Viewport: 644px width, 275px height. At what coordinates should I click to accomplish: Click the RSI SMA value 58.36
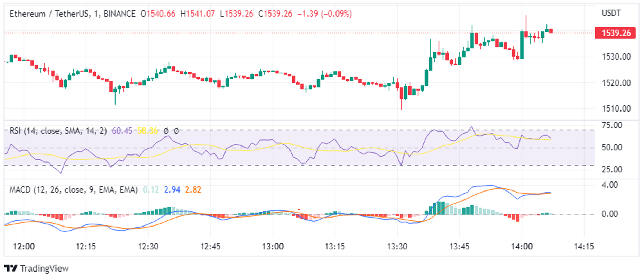[148, 131]
